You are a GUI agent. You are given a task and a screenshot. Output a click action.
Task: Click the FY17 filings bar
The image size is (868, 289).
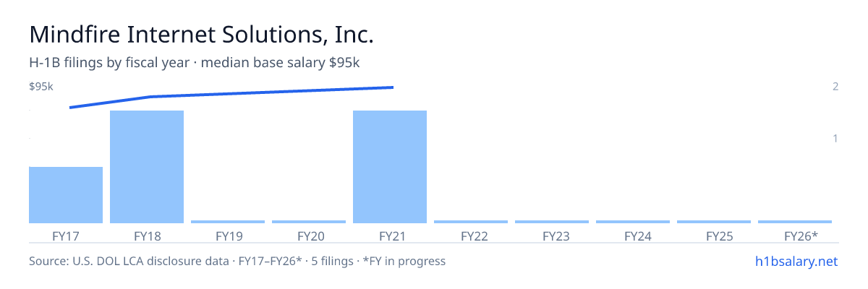(x=66, y=195)
